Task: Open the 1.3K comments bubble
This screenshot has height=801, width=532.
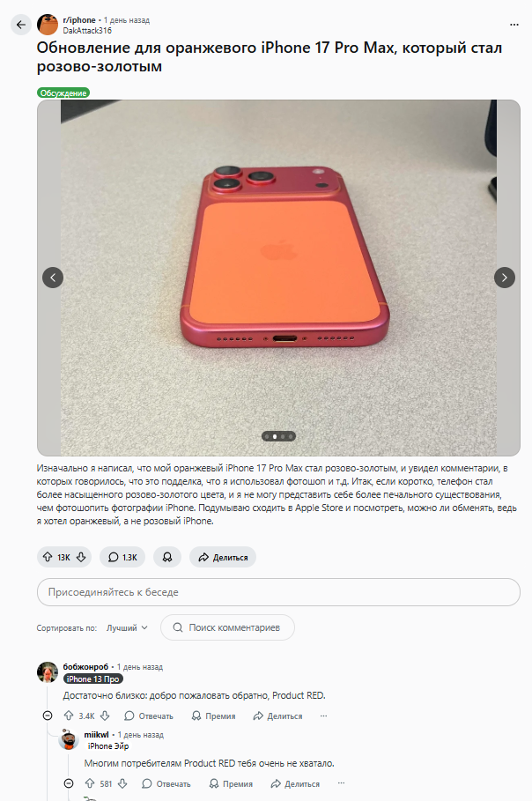Action: point(122,557)
